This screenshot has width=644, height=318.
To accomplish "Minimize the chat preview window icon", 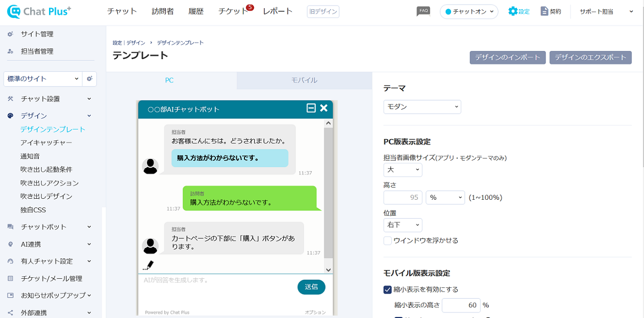I will (x=311, y=108).
